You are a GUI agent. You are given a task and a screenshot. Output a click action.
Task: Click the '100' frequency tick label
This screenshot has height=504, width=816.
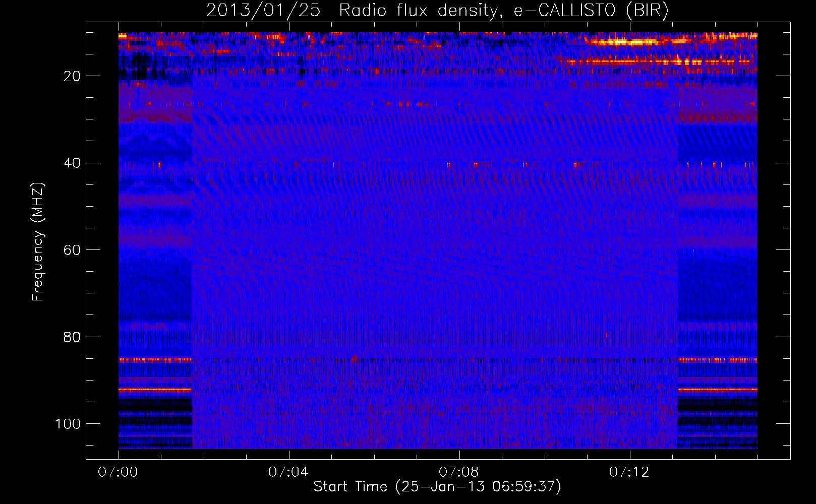pos(68,424)
